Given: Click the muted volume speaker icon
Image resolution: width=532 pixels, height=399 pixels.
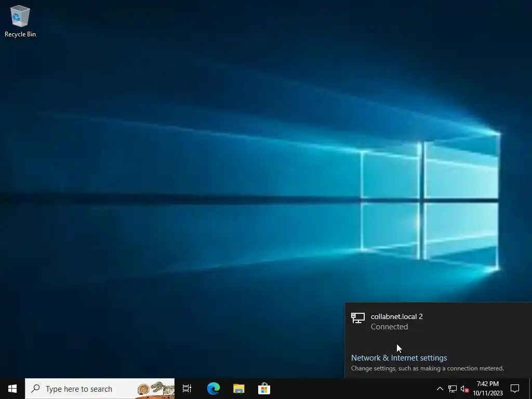Looking at the screenshot, I should (x=464, y=389).
